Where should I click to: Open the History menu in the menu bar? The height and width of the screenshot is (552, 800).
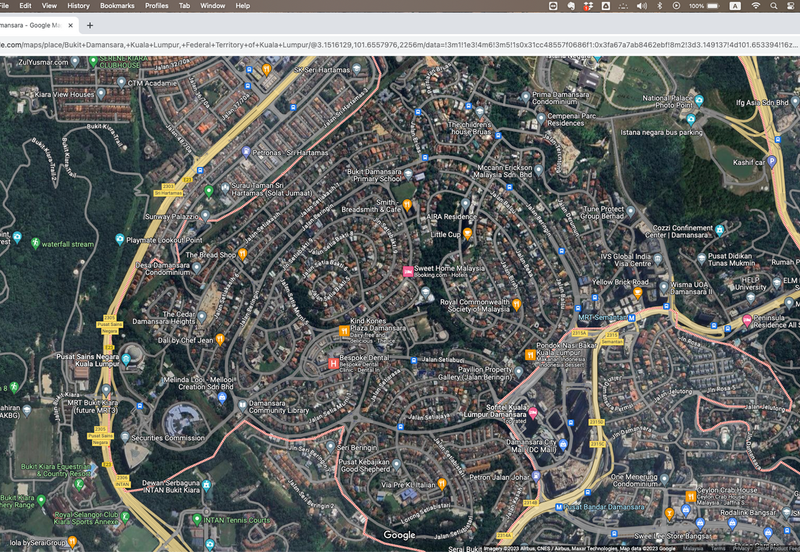pyautogui.click(x=78, y=6)
